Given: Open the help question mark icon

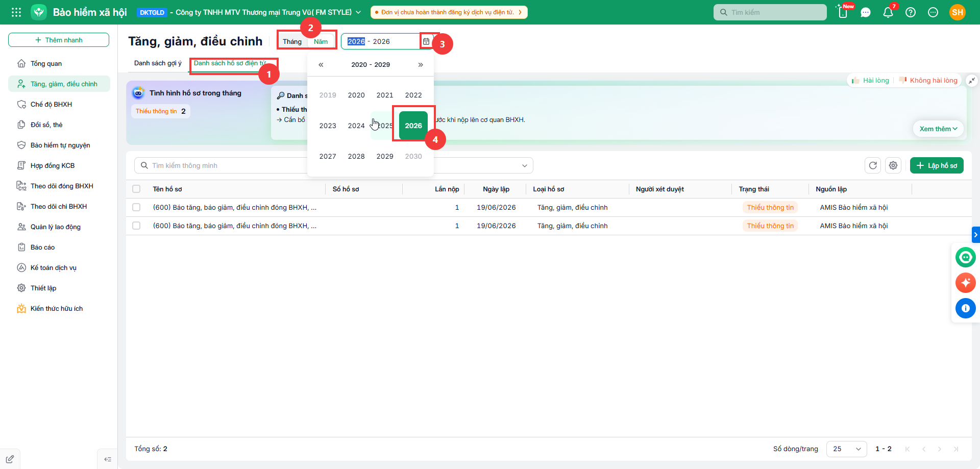Looking at the screenshot, I should 911,12.
